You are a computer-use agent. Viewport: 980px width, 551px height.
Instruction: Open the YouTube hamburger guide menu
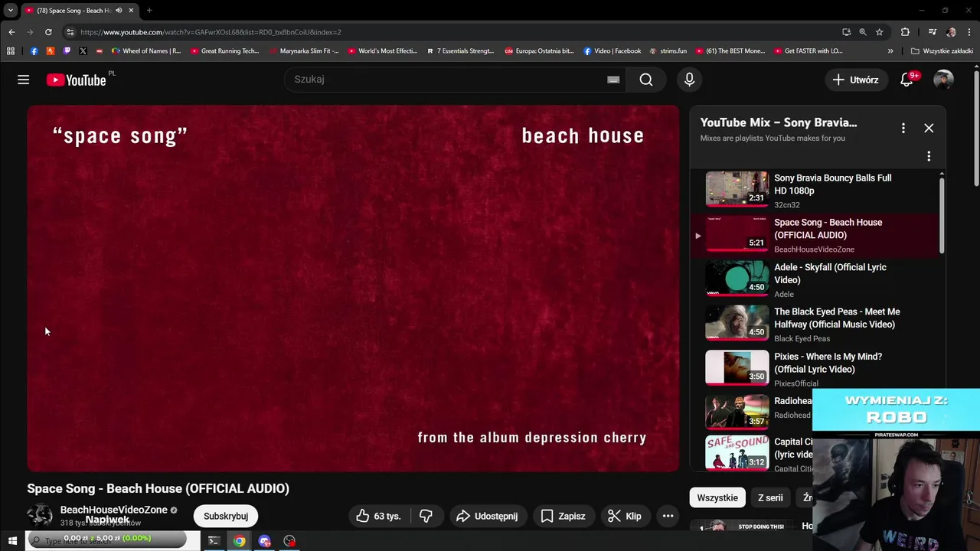[x=24, y=80]
